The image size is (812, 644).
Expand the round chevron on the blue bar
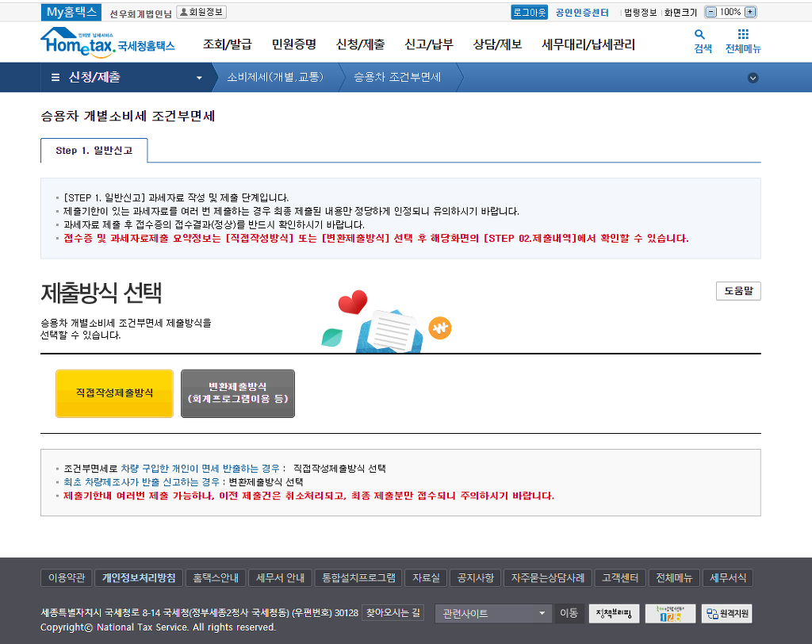point(753,78)
